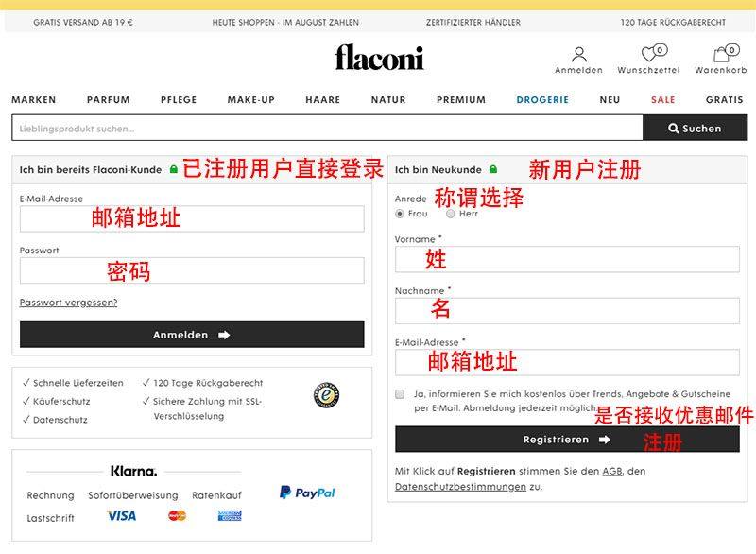Viewport: 756px width, 554px height.
Task: Click the Datenschutz text
Action: (60, 420)
